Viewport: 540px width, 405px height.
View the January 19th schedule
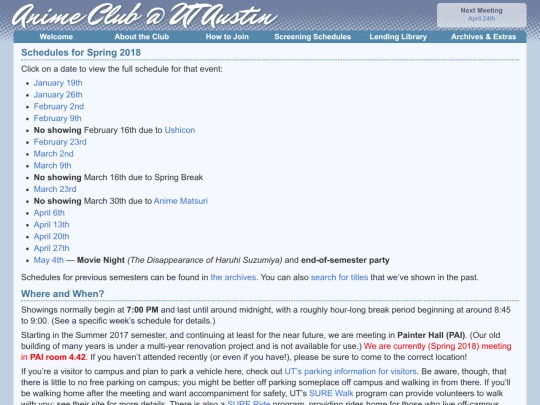click(58, 83)
